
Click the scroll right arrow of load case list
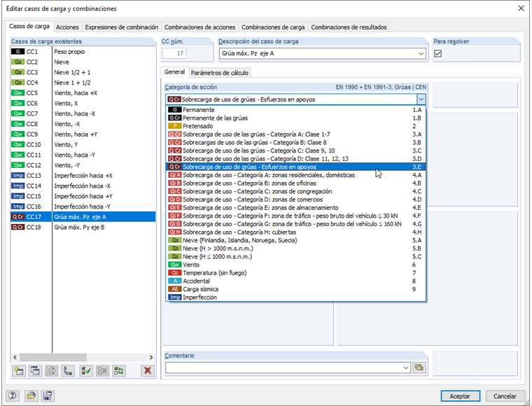coord(151,357)
